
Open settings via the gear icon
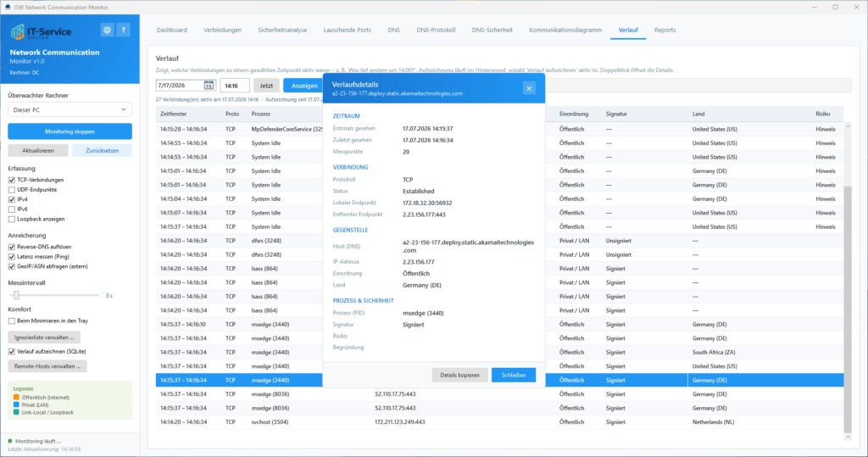pos(107,31)
